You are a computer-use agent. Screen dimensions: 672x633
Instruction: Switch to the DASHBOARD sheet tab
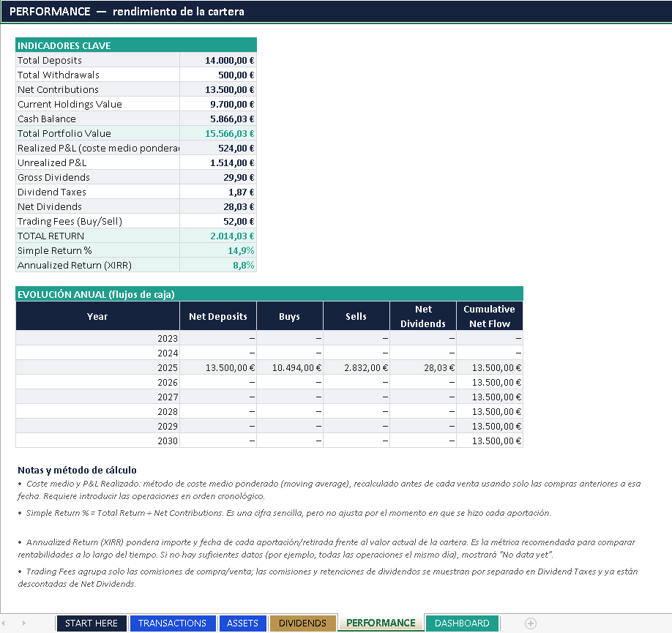462,623
